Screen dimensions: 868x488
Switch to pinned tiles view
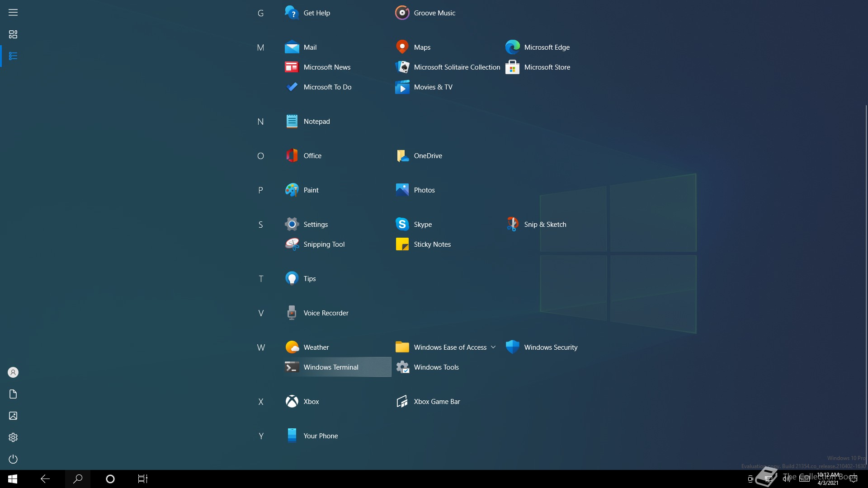[x=13, y=34]
